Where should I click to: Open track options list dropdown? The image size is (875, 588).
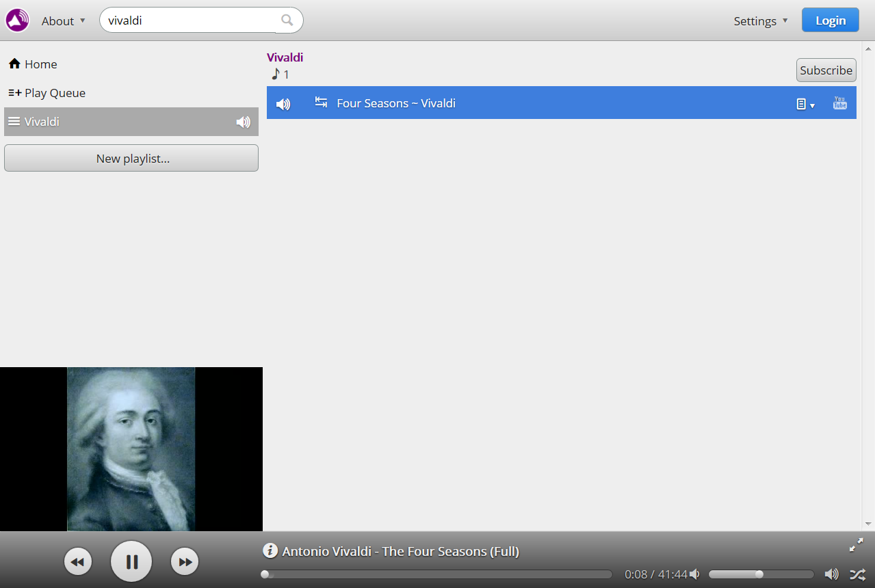805,105
